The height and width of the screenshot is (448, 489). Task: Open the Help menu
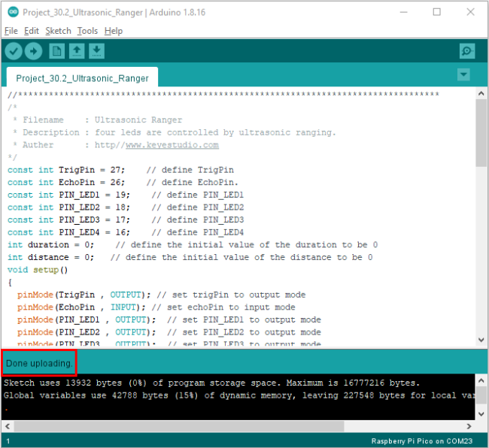tap(113, 31)
